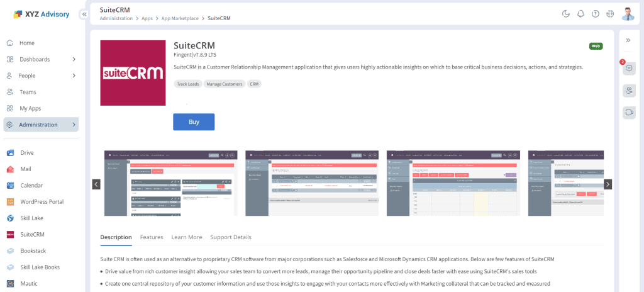Click the SuiteCRM app title heading
The height and width of the screenshot is (292, 644).
[194, 46]
